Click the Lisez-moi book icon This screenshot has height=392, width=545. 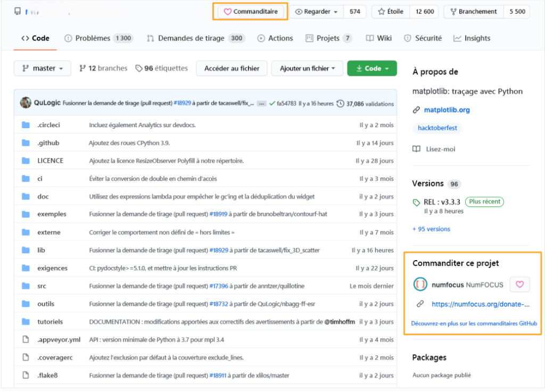pos(417,149)
